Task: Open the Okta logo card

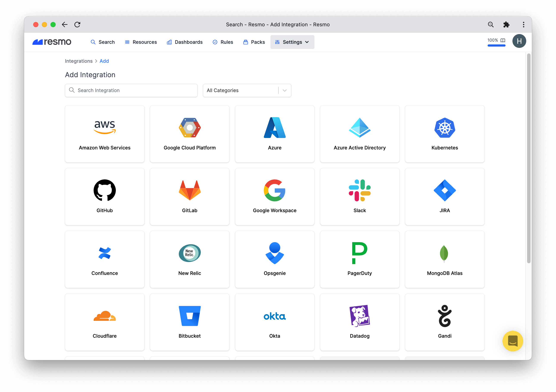Action: point(275,322)
